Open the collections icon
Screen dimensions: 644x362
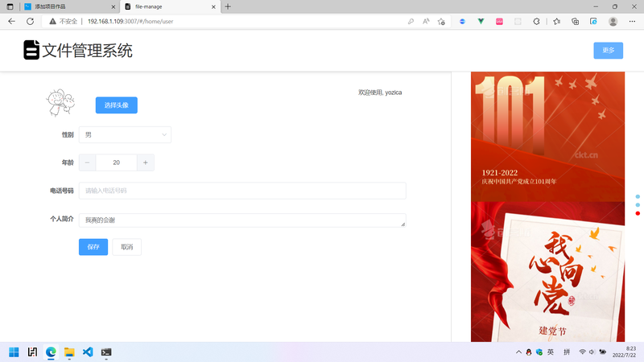[x=576, y=22]
